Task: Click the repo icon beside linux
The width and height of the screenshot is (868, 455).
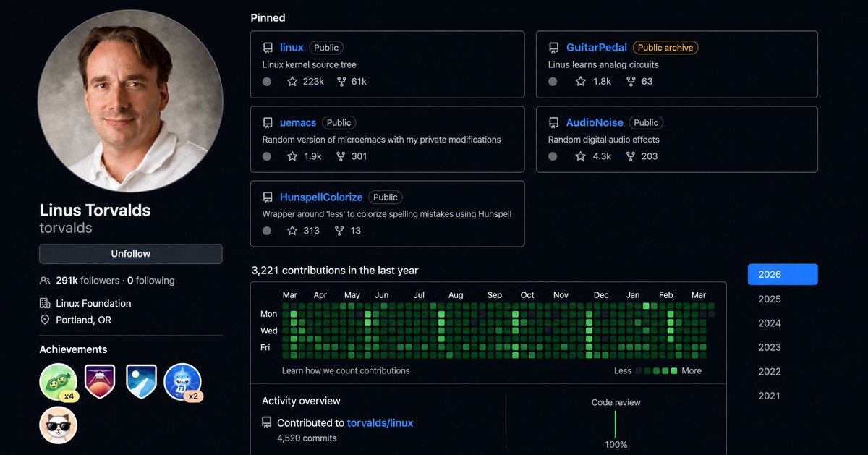Action: point(268,48)
